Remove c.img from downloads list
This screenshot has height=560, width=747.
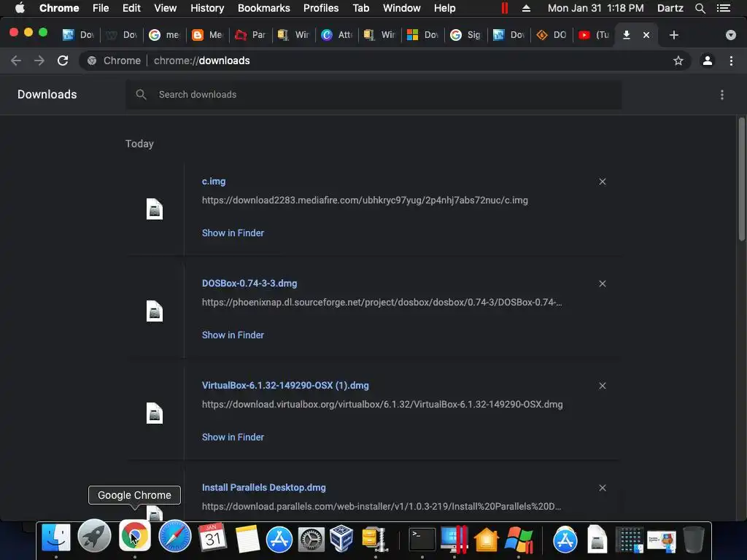(x=602, y=182)
